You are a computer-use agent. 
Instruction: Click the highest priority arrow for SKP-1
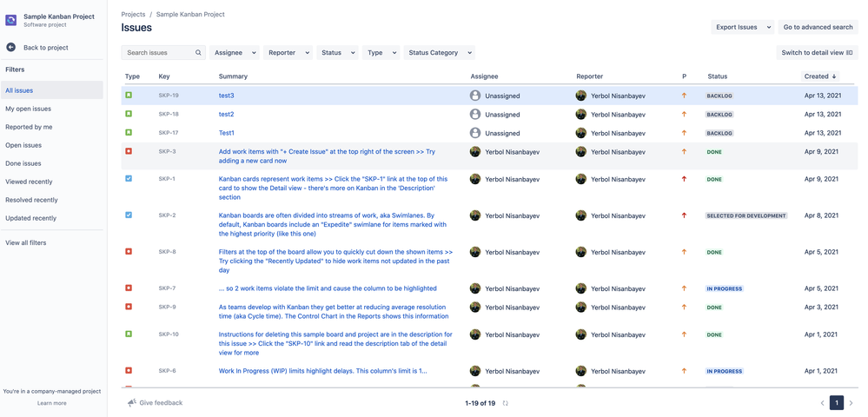(x=684, y=179)
